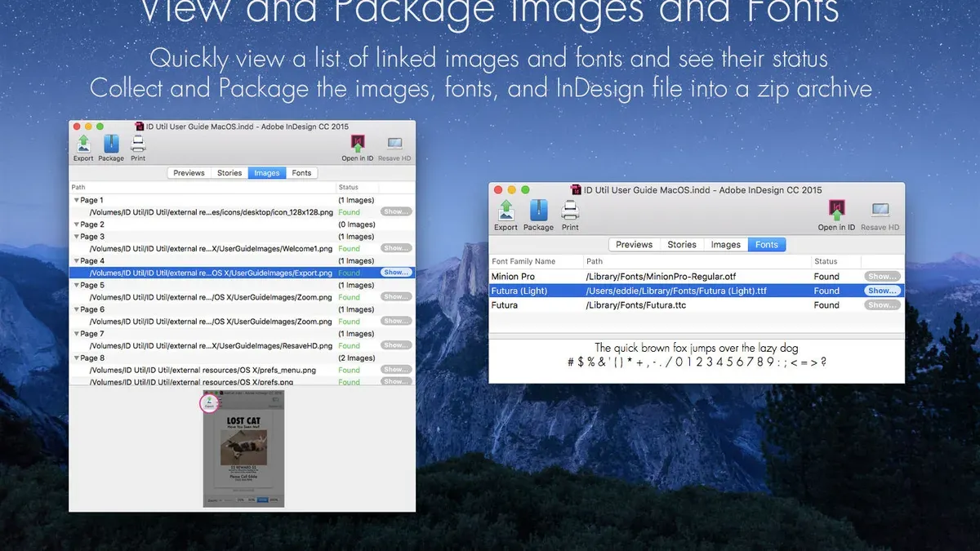Open Images tab in the Fonts window
This screenshot has height=551, width=980.
(x=726, y=244)
